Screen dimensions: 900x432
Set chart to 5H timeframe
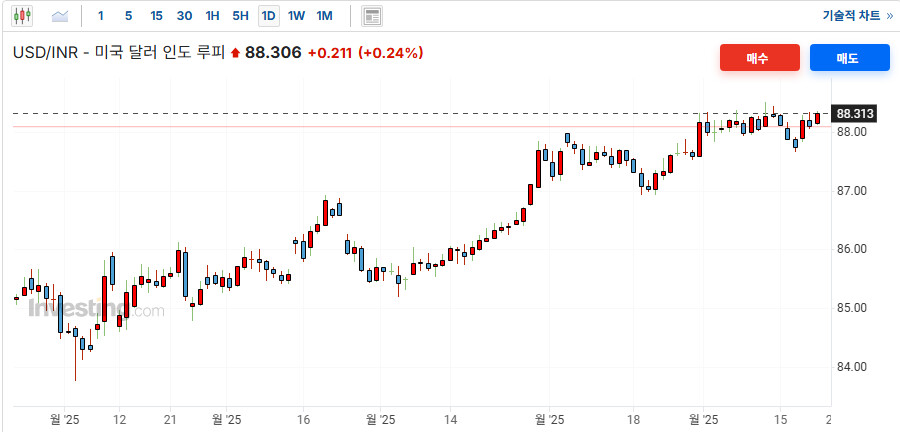tap(240, 16)
